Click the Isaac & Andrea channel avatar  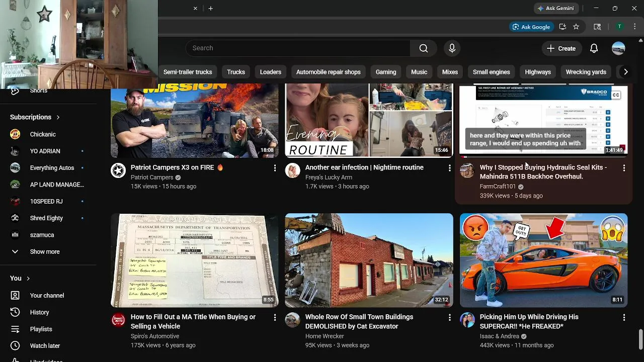(467, 320)
